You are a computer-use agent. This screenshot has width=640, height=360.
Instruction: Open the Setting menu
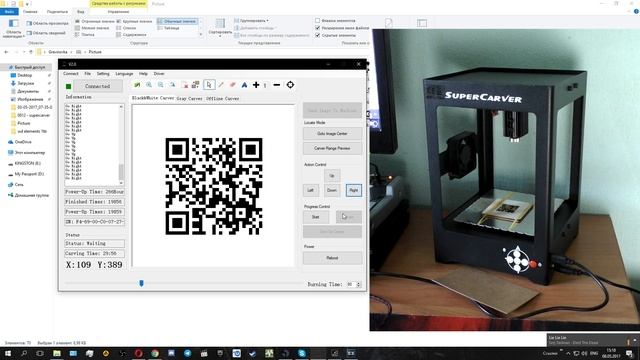(103, 74)
